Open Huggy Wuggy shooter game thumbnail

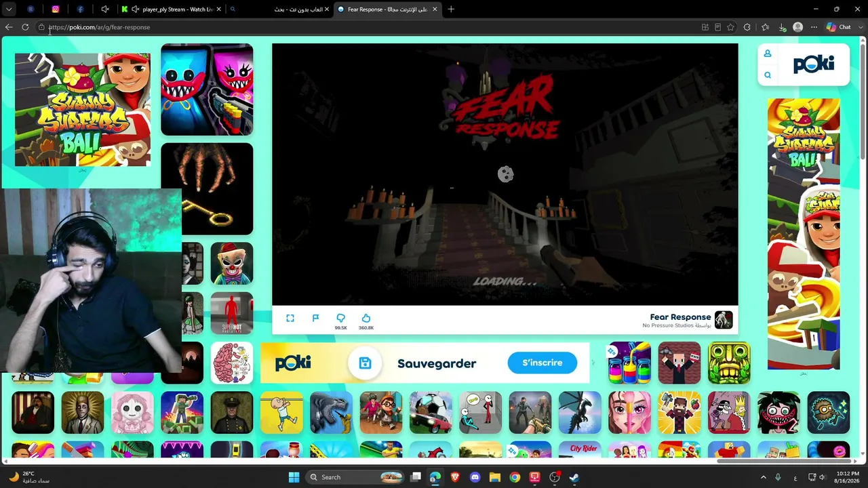(207, 90)
